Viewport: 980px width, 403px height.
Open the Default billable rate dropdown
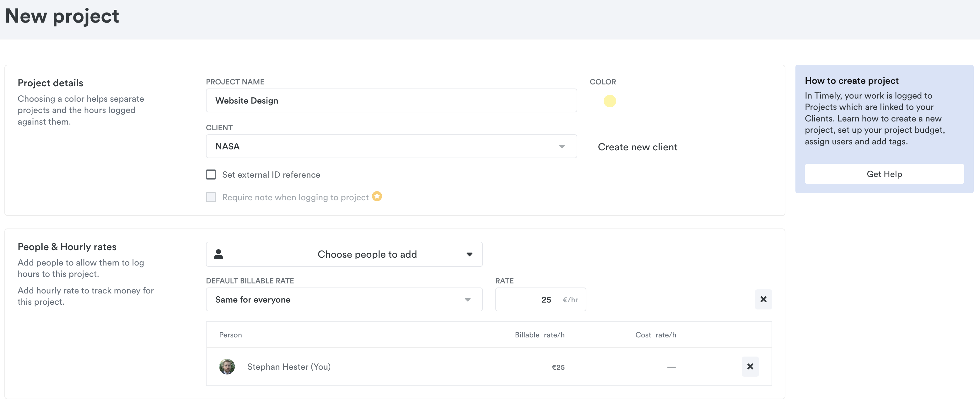click(x=344, y=299)
